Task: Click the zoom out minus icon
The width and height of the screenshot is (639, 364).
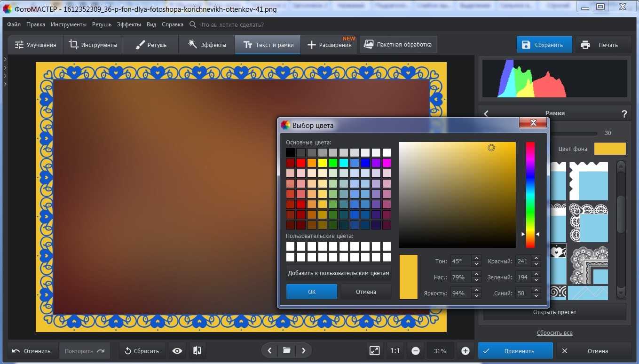Action: click(x=416, y=351)
